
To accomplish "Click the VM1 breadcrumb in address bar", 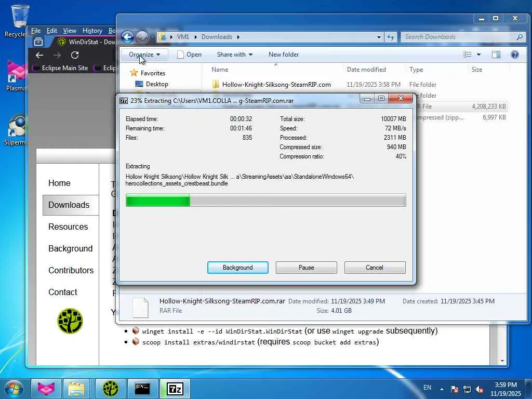I will tap(183, 37).
